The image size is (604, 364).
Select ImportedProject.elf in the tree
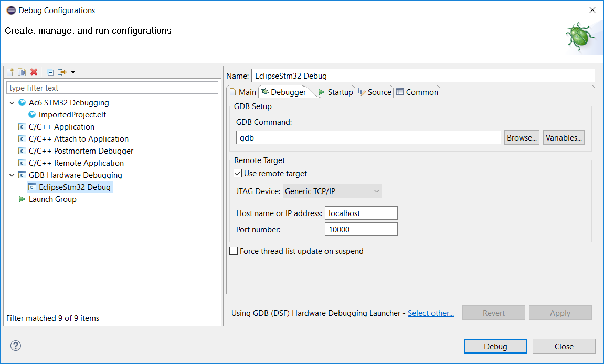click(72, 114)
